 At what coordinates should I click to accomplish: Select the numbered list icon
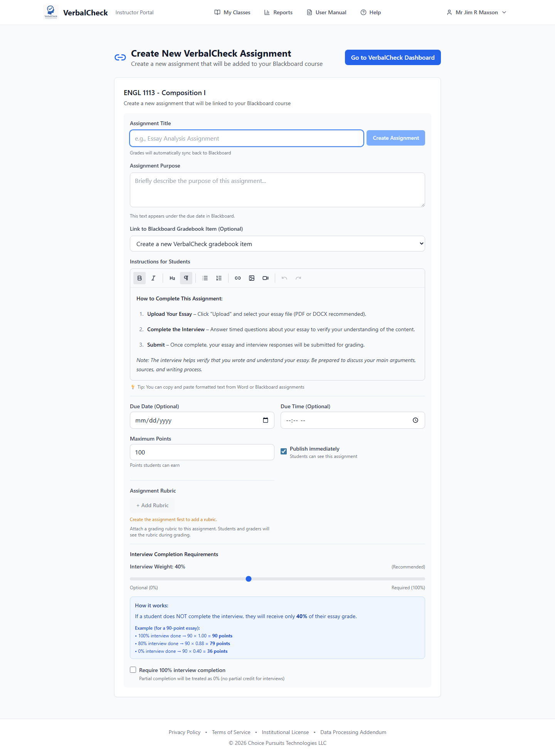point(219,278)
